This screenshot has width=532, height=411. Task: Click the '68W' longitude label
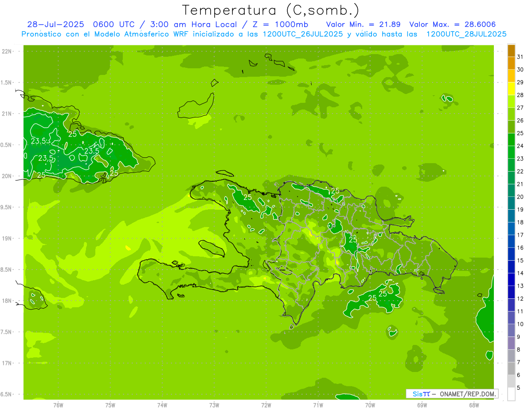click(x=474, y=405)
